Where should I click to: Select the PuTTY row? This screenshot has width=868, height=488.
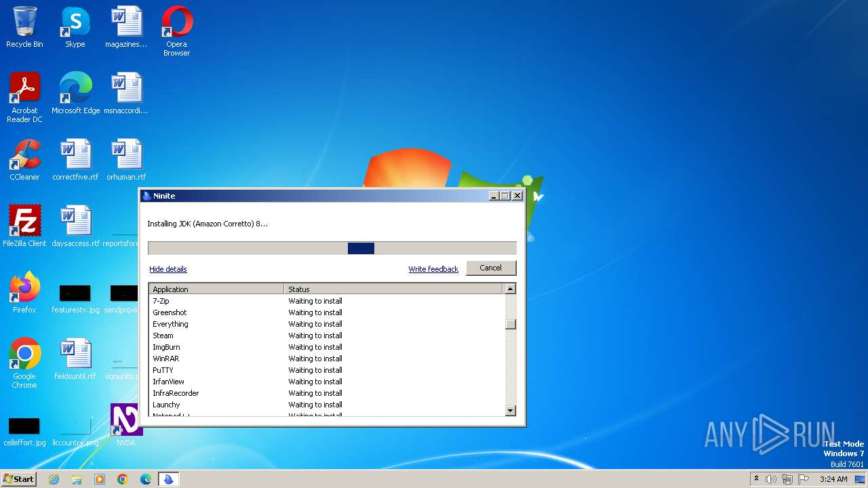point(327,370)
